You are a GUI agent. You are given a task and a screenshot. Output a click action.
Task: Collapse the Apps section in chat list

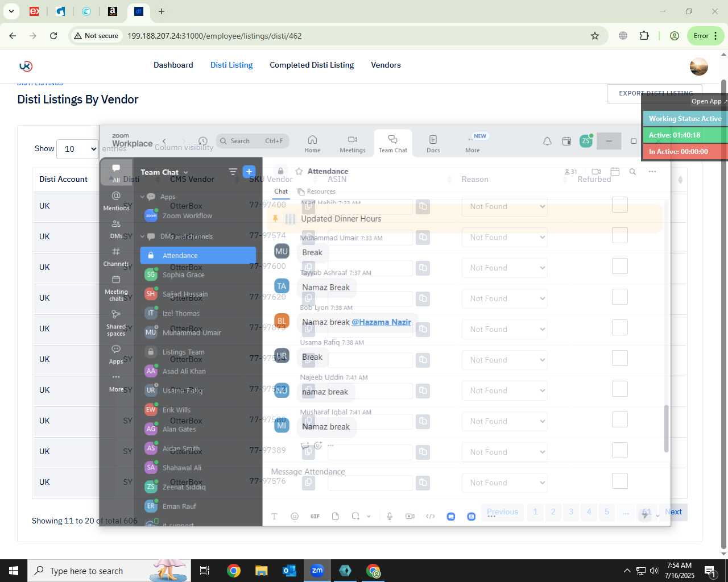[x=143, y=197]
